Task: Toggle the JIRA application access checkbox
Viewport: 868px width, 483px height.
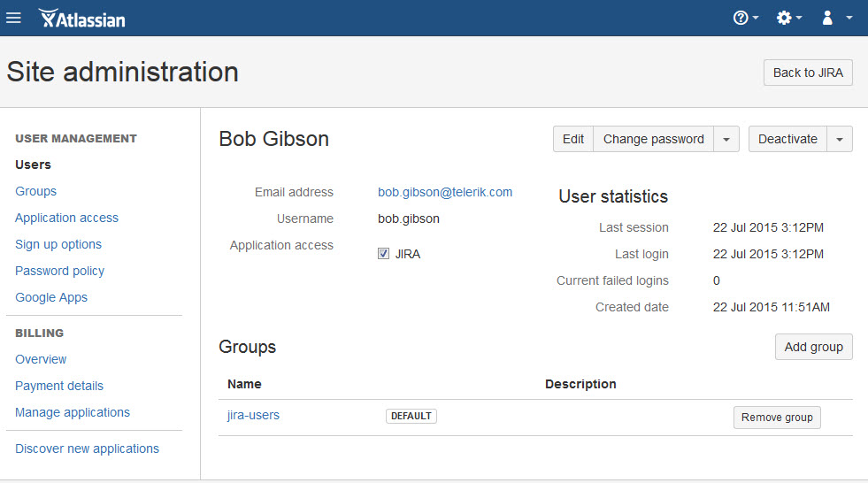Action: pyautogui.click(x=383, y=254)
